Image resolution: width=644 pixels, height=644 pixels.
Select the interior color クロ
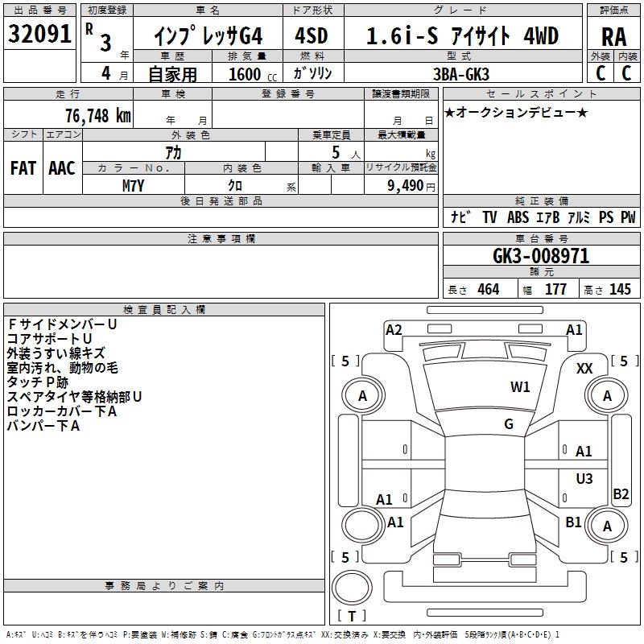pyautogui.click(x=235, y=186)
